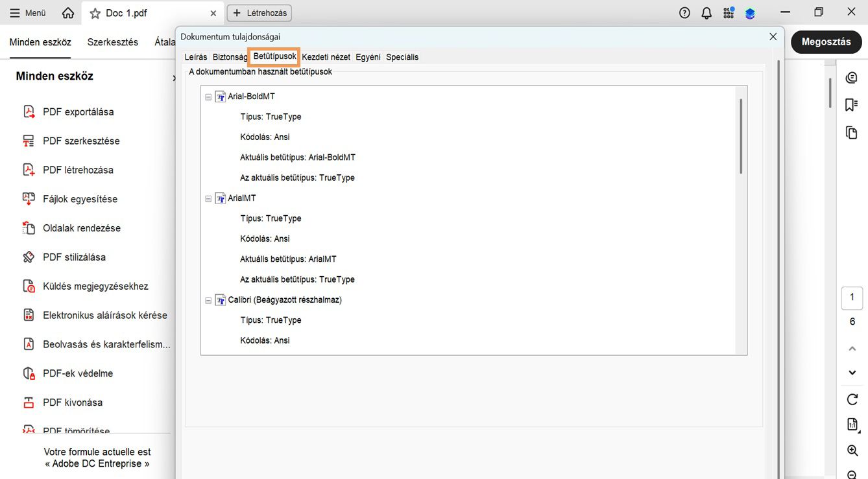Screen dimensions: 868x479
Task: Select the ArialMT font icon
Action: pyautogui.click(x=221, y=198)
